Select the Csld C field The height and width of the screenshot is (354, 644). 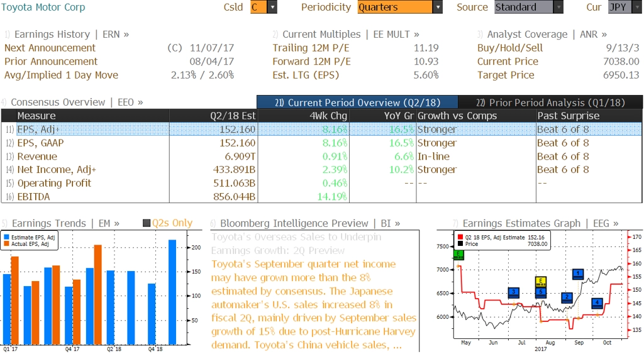(x=258, y=7)
